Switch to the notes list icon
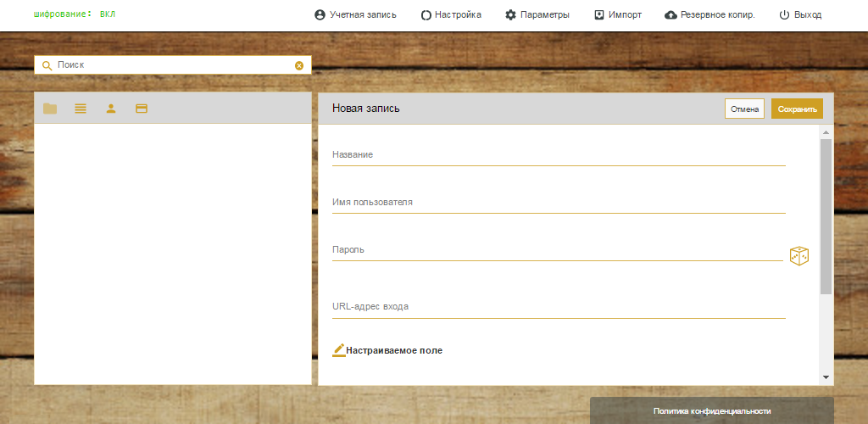The height and width of the screenshot is (424, 868). [x=81, y=109]
